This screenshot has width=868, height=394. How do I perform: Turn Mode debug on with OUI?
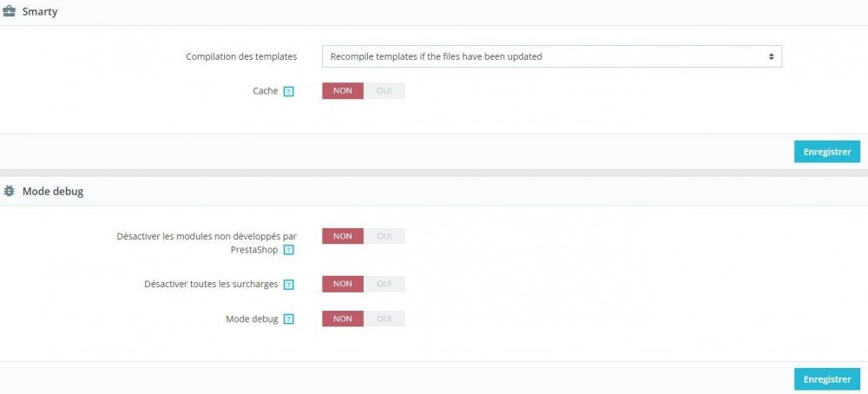(x=385, y=318)
